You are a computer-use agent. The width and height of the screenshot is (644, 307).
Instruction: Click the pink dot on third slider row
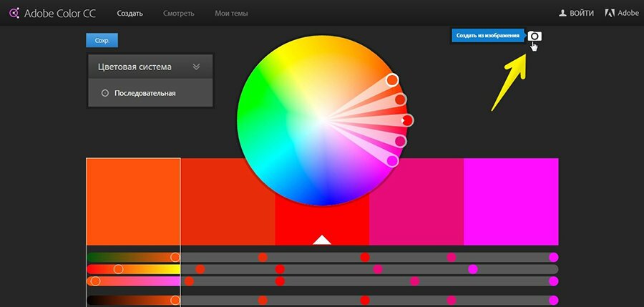tap(415, 281)
